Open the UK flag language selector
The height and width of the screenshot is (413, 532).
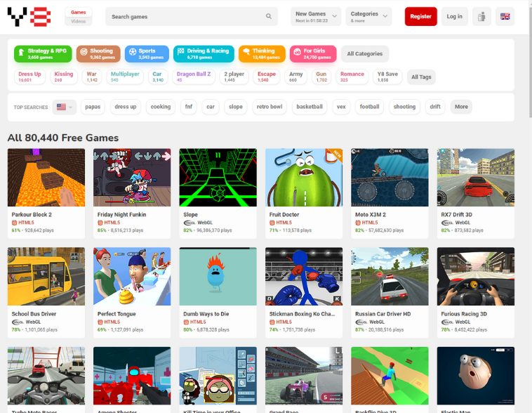[505, 16]
